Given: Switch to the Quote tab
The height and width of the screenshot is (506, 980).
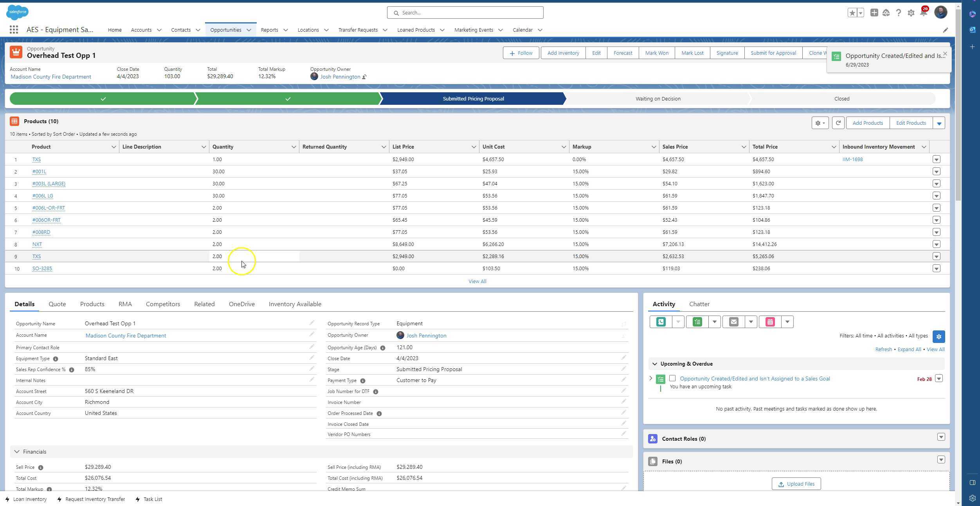Looking at the screenshot, I should (x=57, y=304).
